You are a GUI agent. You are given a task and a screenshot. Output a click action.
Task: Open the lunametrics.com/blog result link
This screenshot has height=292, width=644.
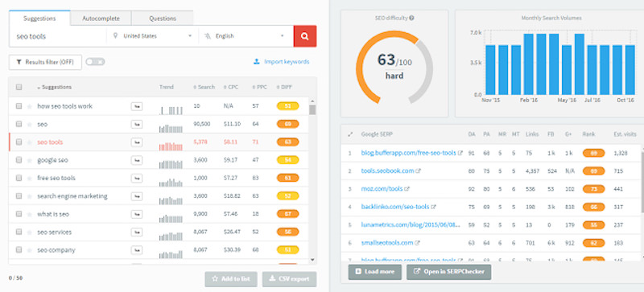click(x=410, y=225)
